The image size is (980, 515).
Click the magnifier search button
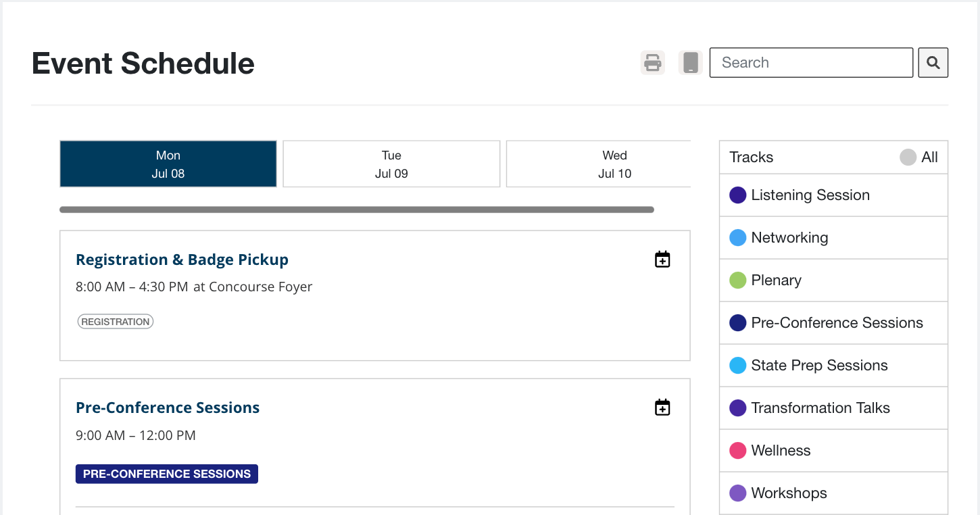933,63
